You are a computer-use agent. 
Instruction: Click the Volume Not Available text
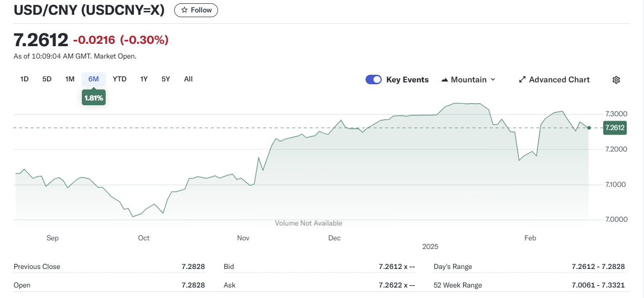pos(308,223)
